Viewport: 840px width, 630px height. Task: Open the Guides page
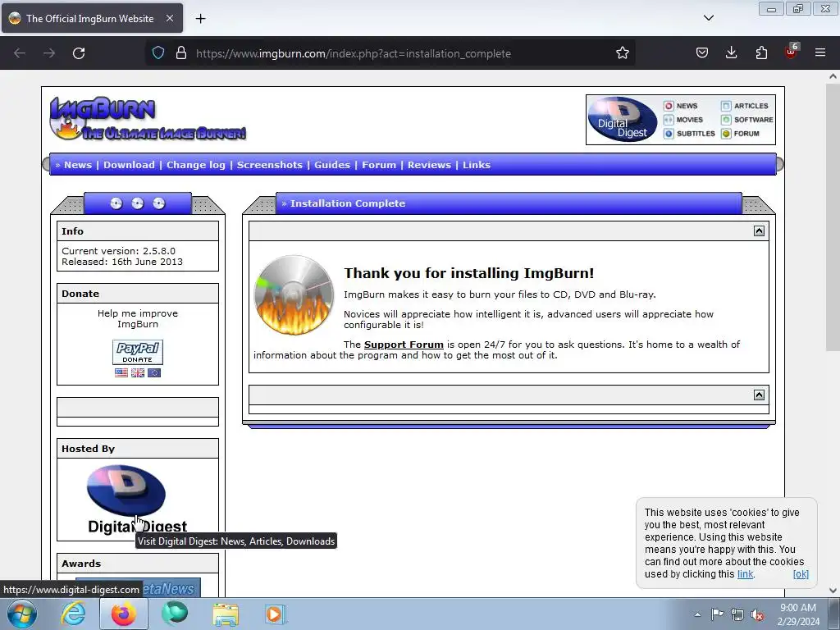(x=332, y=165)
